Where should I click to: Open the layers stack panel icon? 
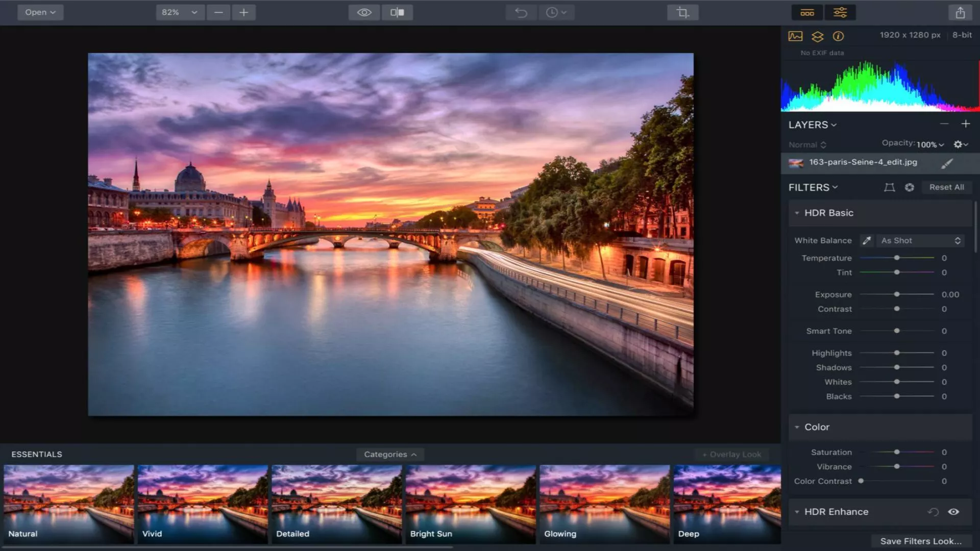click(817, 36)
